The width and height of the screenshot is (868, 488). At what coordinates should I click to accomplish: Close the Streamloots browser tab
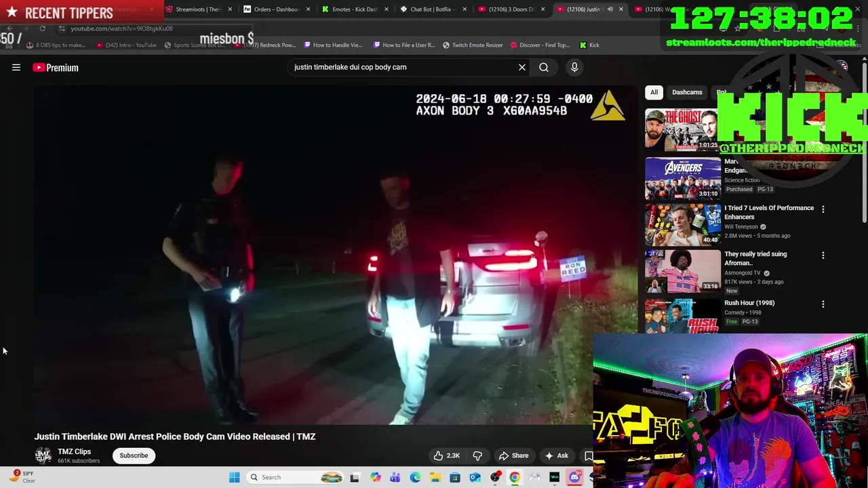230,9
